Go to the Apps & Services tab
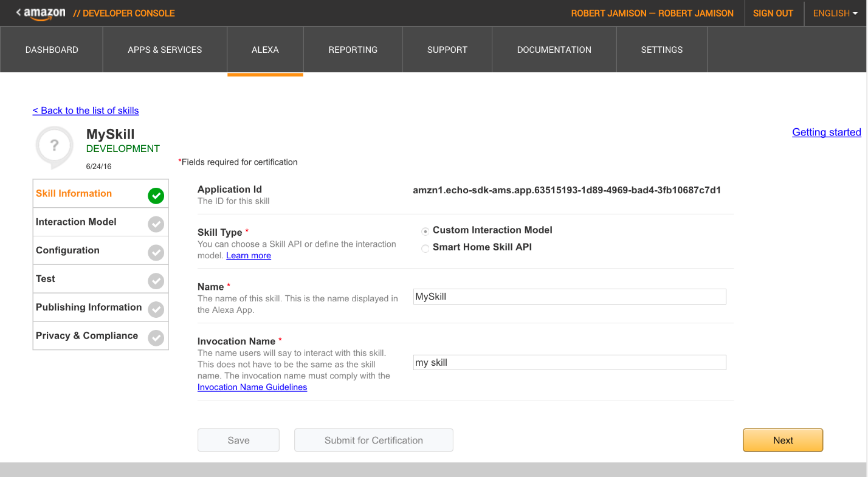This screenshot has width=868, height=477. (165, 50)
